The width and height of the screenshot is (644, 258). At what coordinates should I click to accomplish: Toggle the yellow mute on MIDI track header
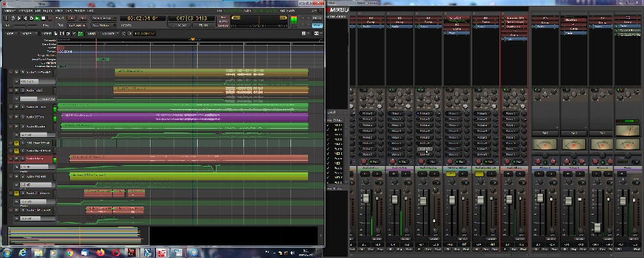click(16, 142)
